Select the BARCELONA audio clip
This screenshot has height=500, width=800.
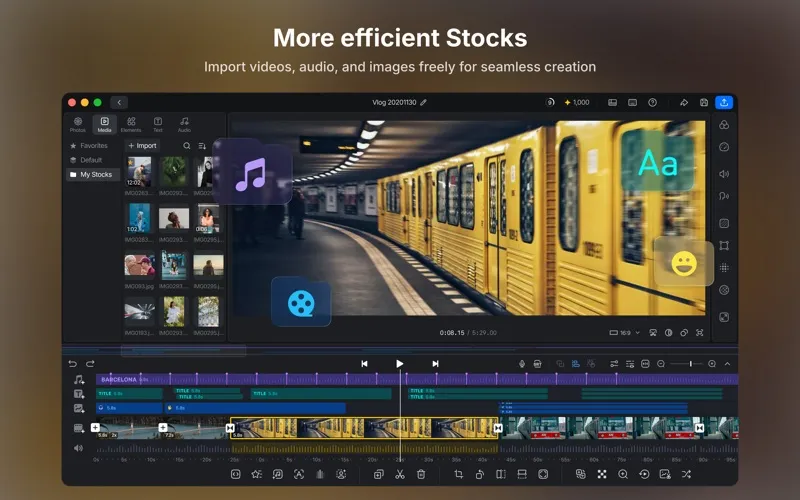[417, 380]
